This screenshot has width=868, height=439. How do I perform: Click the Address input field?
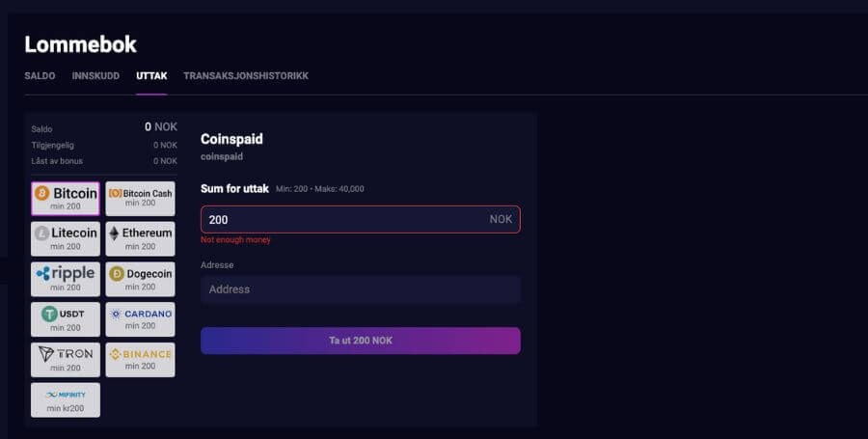point(361,289)
